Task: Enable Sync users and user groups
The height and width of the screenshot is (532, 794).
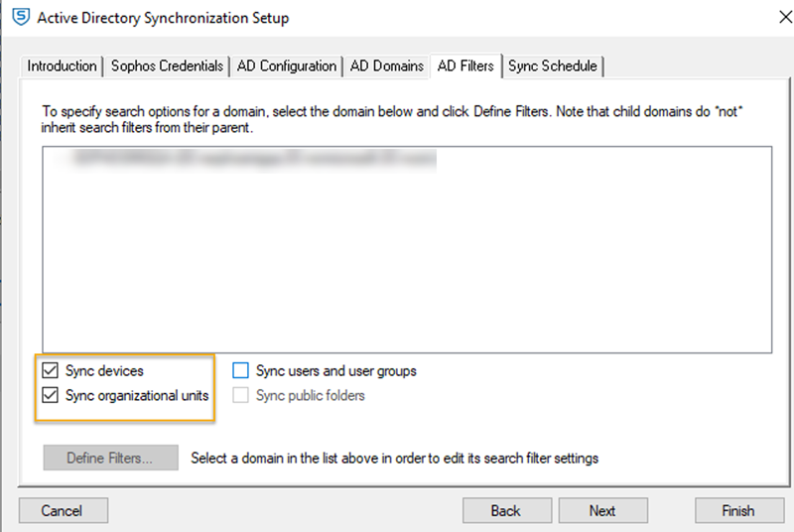Action: pos(240,371)
